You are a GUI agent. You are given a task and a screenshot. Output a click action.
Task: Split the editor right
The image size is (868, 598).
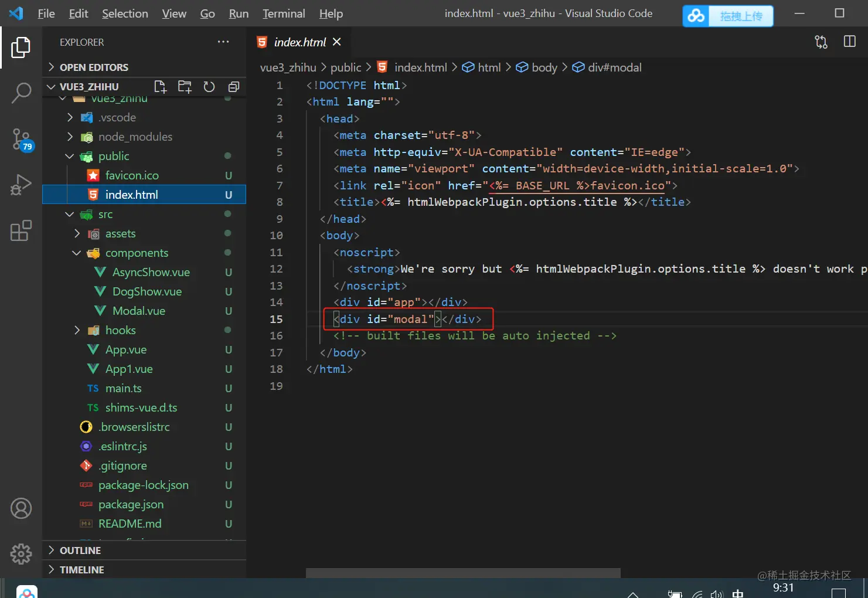[850, 42]
